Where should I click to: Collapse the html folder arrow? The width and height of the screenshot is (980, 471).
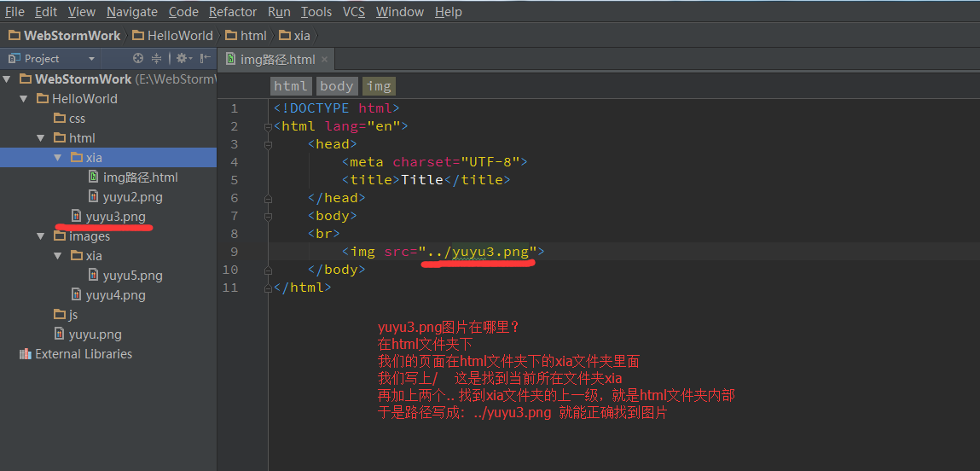41,138
